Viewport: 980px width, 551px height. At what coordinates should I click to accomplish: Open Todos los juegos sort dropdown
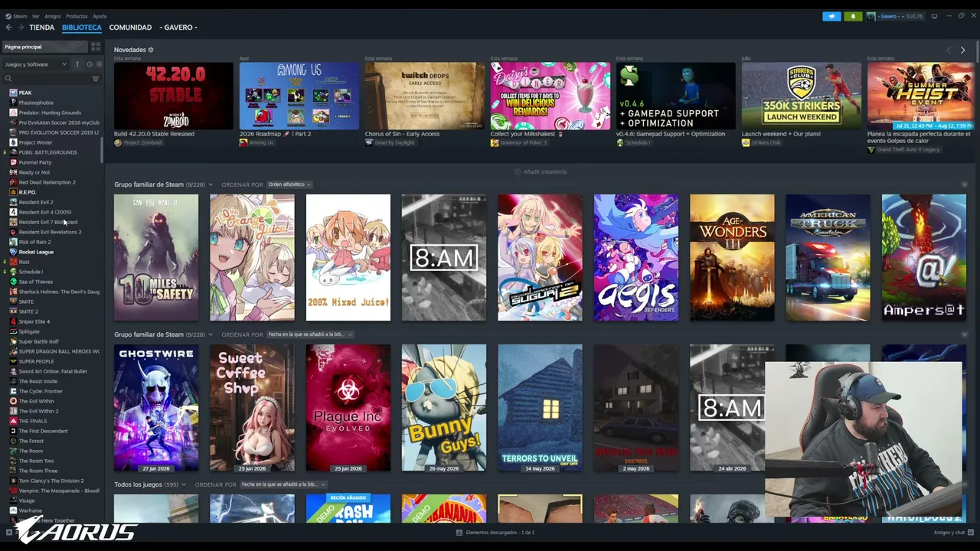[283, 484]
